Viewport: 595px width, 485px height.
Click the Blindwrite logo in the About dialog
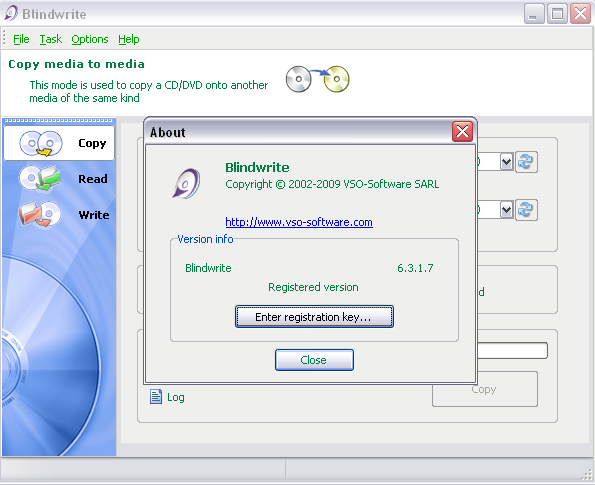[186, 184]
